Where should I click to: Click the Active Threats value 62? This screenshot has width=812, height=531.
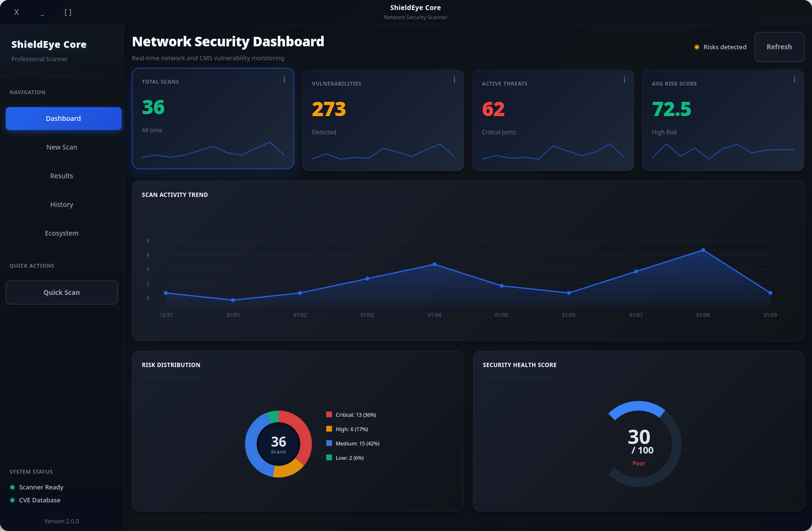pos(493,109)
